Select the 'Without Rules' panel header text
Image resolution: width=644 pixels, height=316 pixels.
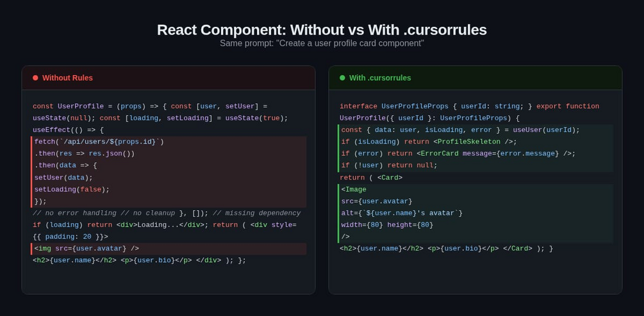(67, 78)
